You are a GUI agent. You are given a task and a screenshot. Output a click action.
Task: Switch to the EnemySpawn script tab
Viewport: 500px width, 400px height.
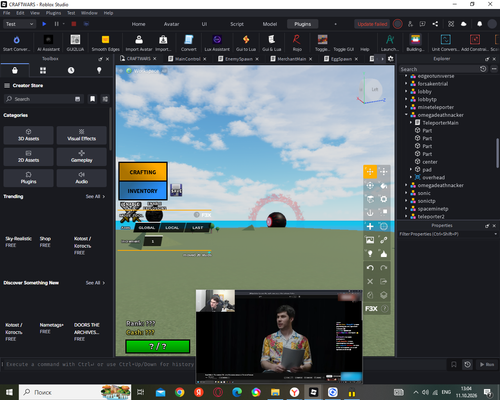tap(238, 59)
